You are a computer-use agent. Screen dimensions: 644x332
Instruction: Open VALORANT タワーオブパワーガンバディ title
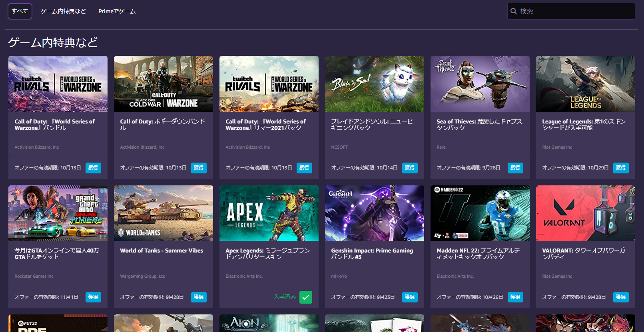[584, 254]
